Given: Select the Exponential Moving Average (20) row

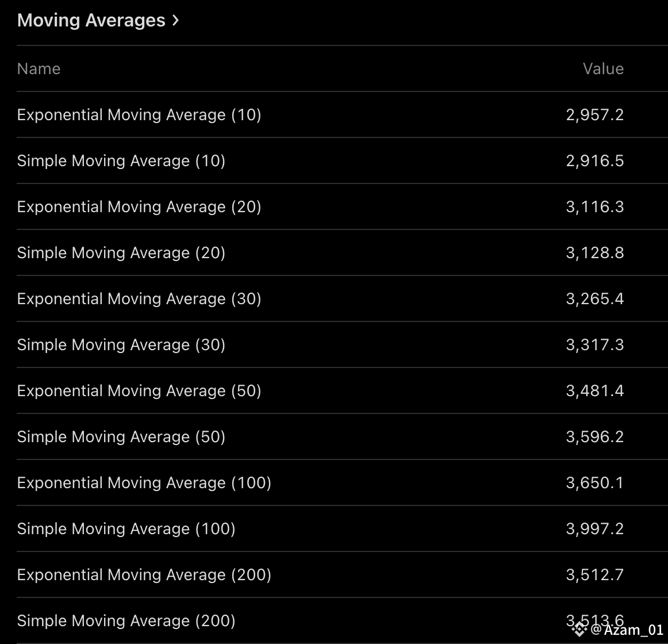Looking at the screenshot, I should tap(139, 207).
